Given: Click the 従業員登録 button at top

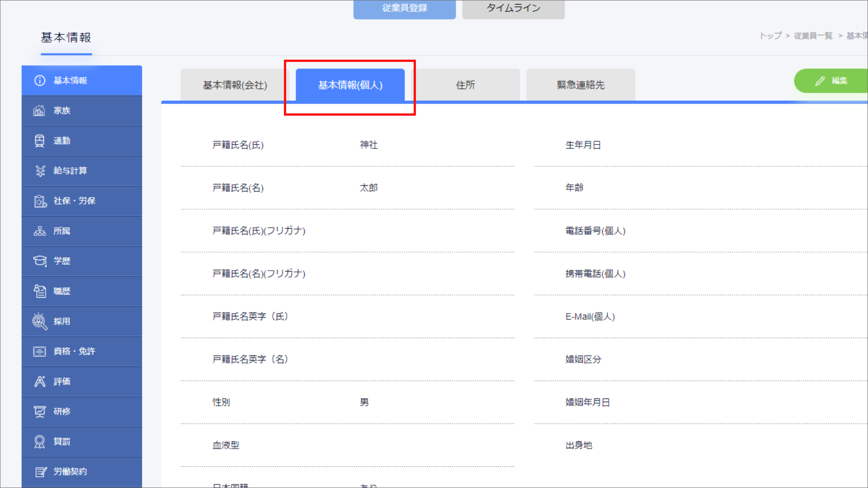Looking at the screenshot, I should [404, 8].
